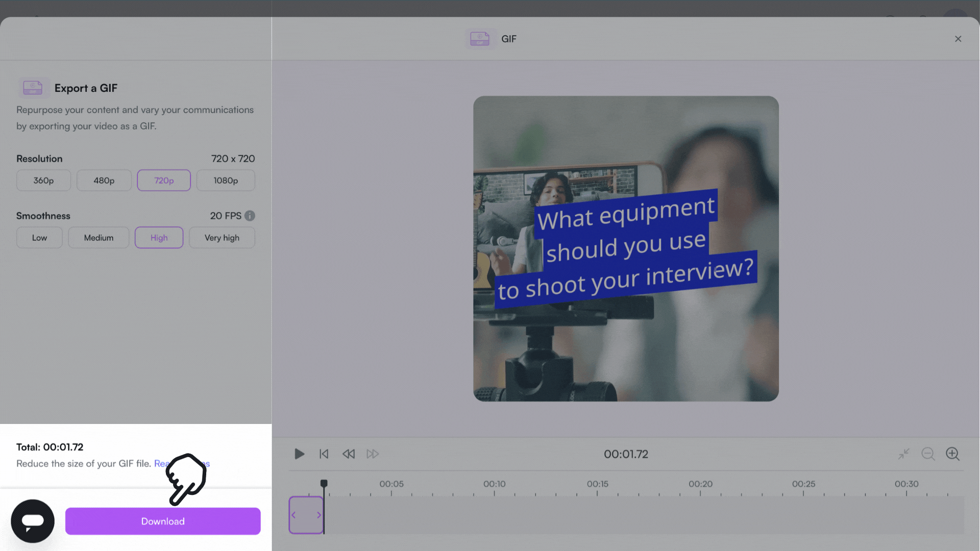Zoom in the timeline
980x551 pixels.
tap(952, 454)
